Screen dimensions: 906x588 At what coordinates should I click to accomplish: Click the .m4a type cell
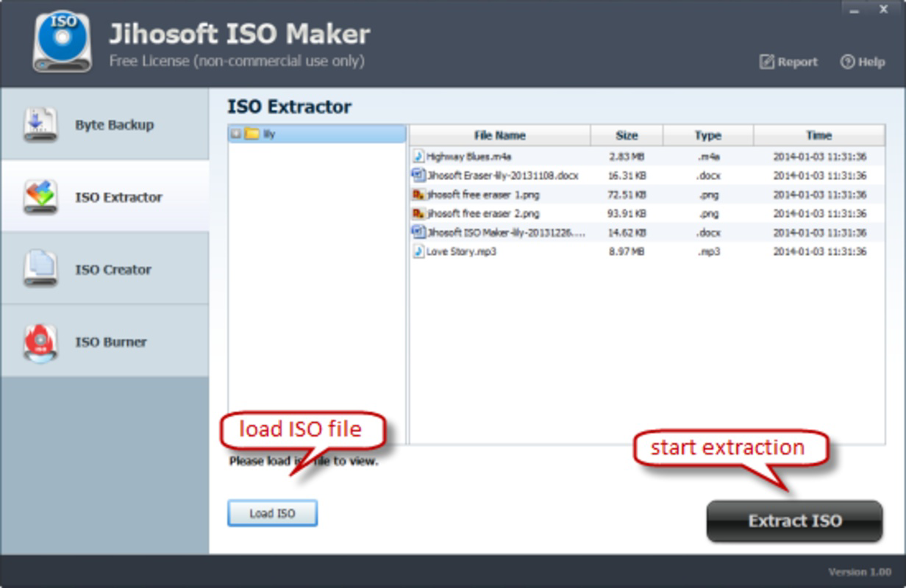pyautogui.click(x=709, y=157)
